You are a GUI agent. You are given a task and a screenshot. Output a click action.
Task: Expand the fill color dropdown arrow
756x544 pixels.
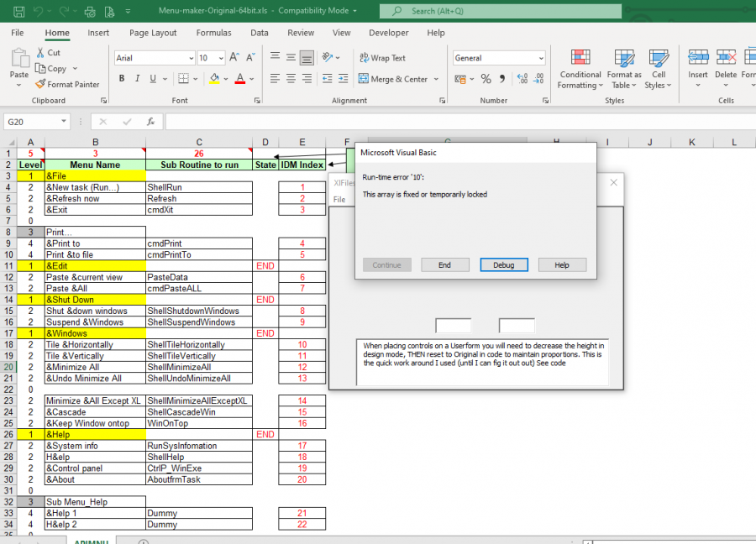[x=226, y=79]
